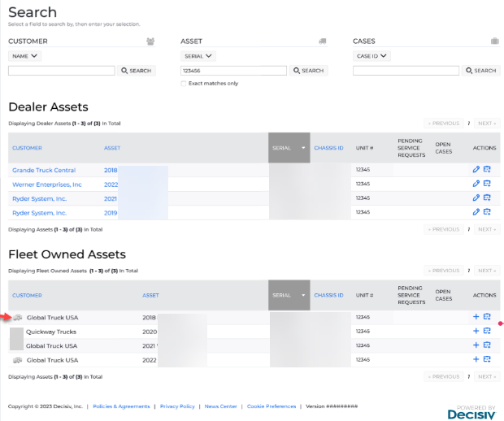
Task: Click the plus icon for Global Truck USA 2022
Action: coord(476,359)
